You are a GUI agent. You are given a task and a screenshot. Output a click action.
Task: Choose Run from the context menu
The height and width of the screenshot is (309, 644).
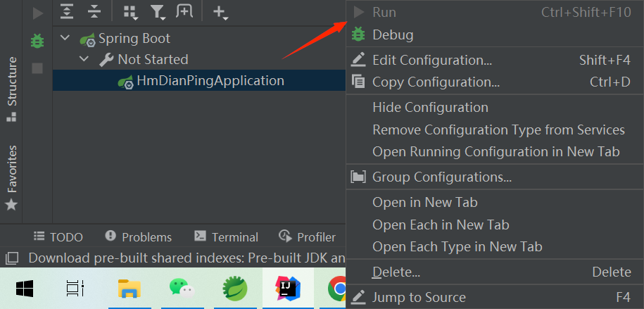pos(495,13)
